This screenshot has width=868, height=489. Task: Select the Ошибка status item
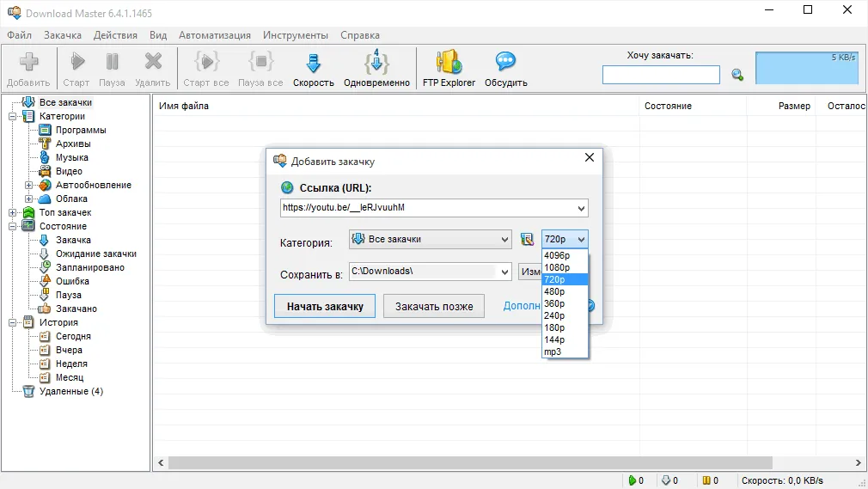click(72, 281)
